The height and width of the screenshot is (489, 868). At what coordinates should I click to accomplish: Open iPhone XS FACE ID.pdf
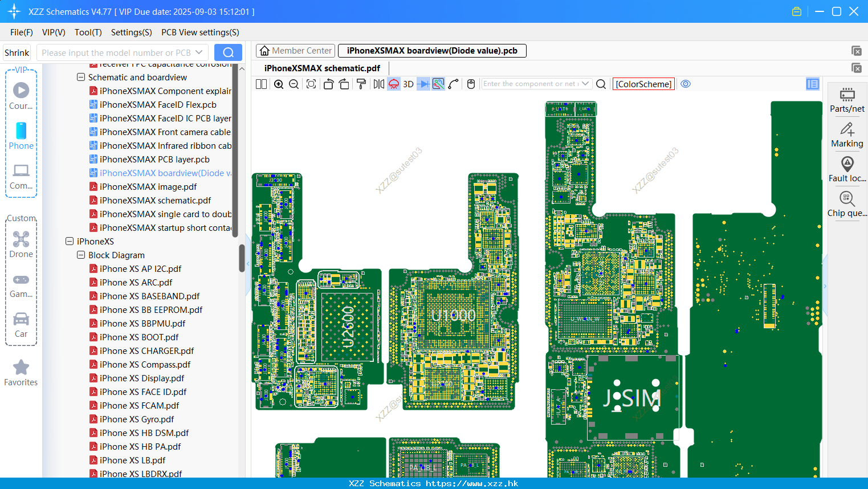[138, 392]
